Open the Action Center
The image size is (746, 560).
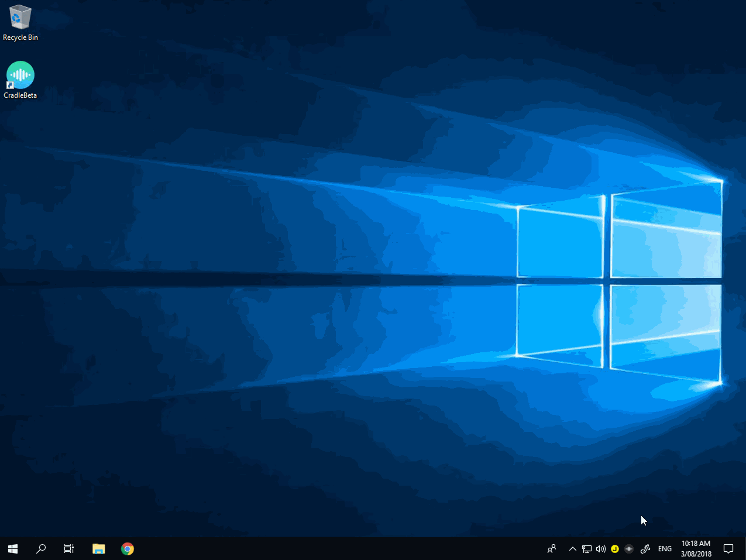(728, 548)
